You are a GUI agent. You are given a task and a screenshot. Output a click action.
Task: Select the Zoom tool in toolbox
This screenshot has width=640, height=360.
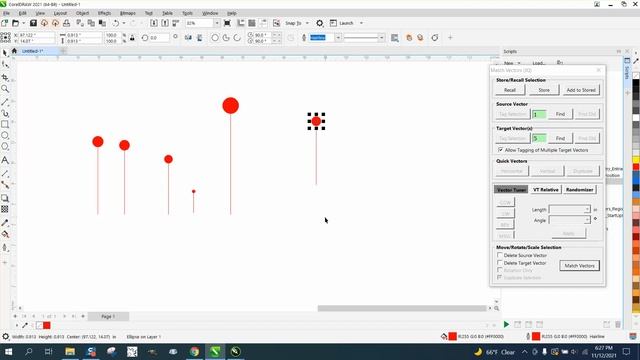(x=5, y=89)
